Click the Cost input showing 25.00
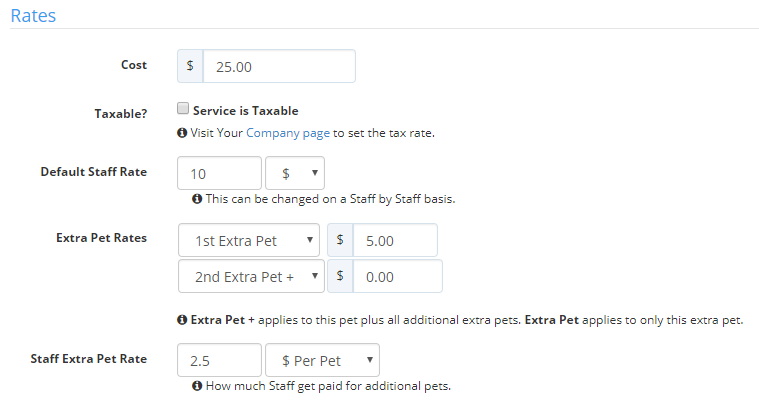 (279, 66)
